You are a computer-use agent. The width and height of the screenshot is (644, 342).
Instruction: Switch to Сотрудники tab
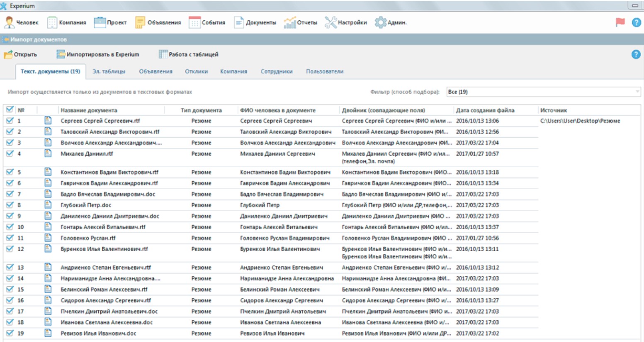click(277, 71)
